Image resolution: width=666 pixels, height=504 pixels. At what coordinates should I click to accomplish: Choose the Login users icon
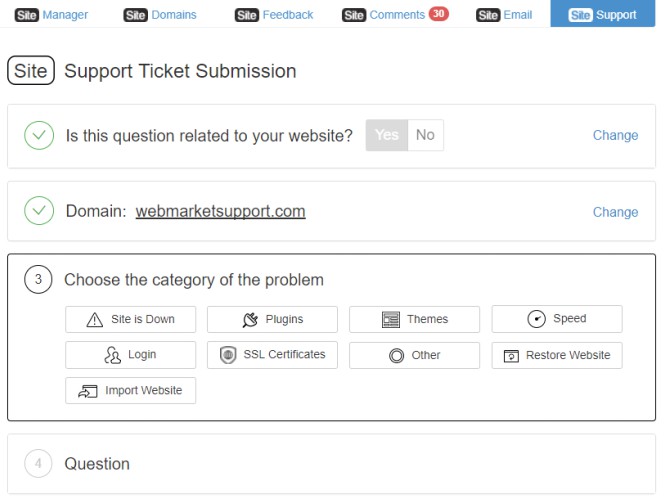(113, 355)
